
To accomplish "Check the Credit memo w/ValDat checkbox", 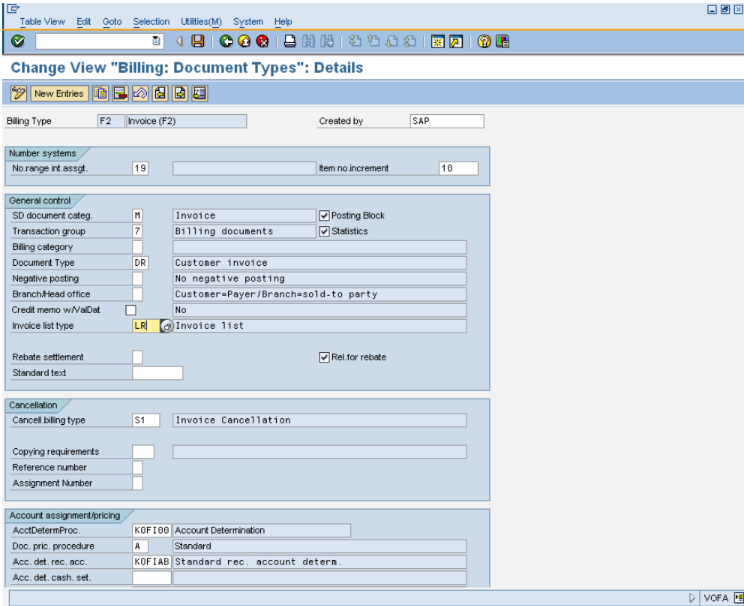I will tap(131, 310).
